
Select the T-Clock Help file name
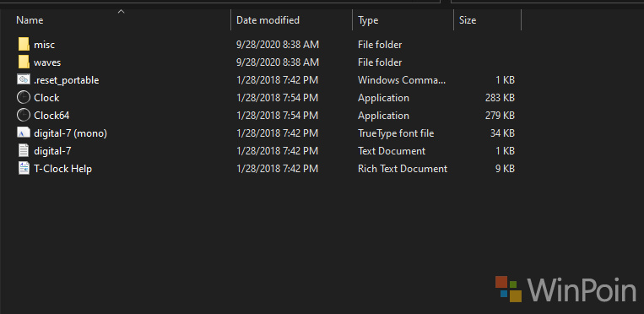pyautogui.click(x=62, y=169)
